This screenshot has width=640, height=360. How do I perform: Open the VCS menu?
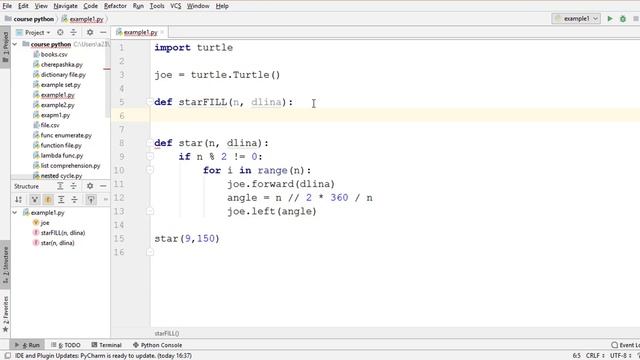[176, 6]
